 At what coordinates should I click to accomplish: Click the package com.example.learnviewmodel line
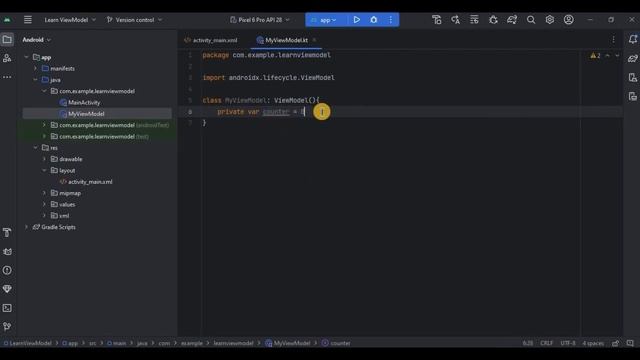coord(267,55)
